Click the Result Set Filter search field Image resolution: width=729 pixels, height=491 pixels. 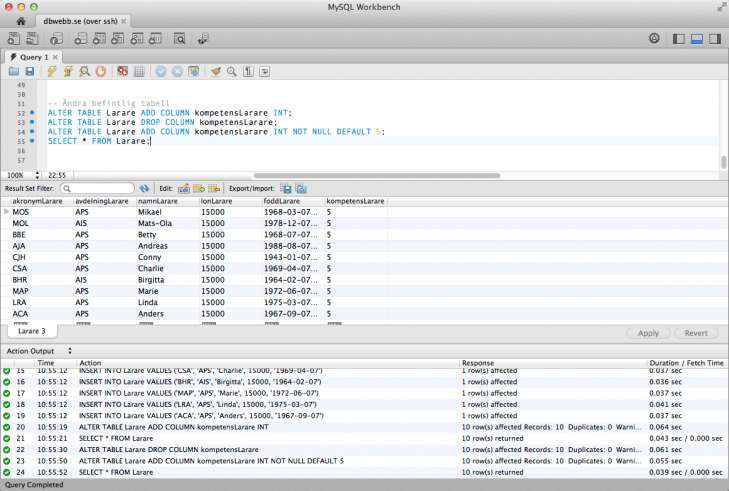[x=98, y=188]
